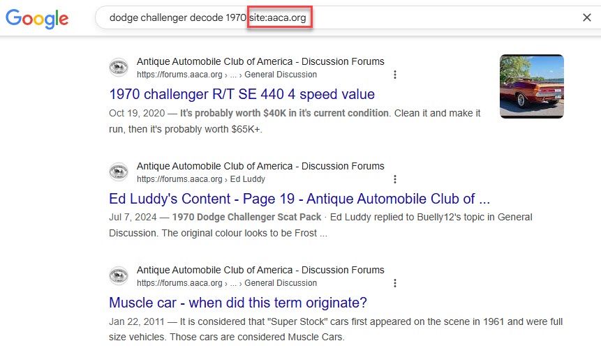Open the Ed Luddy's Content - Page 19 link
601x364 pixels.
click(x=299, y=199)
